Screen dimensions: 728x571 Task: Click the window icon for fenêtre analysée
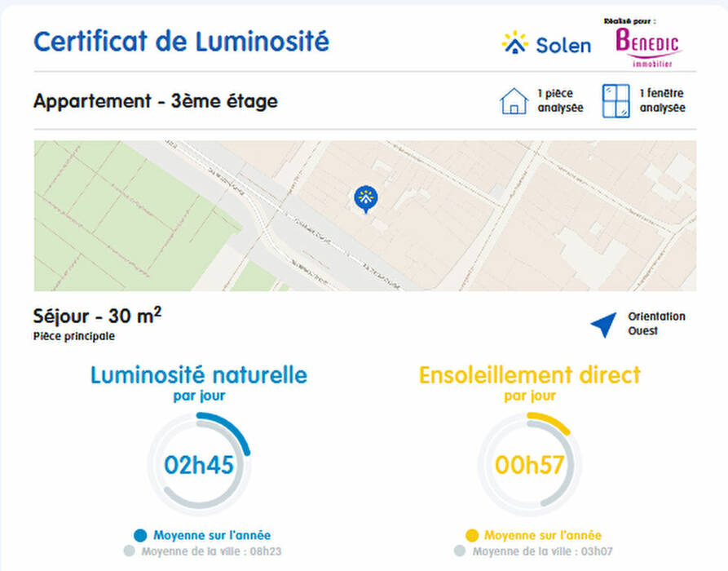(x=616, y=101)
